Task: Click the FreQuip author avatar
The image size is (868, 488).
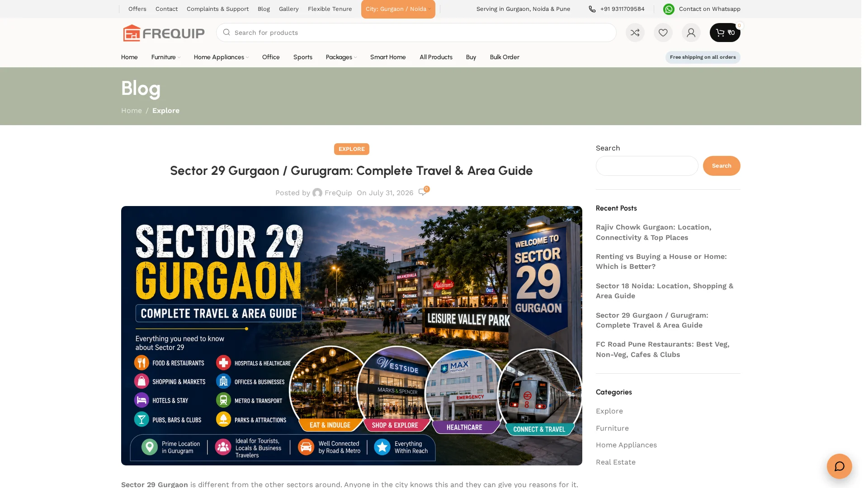Action: click(x=317, y=193)
